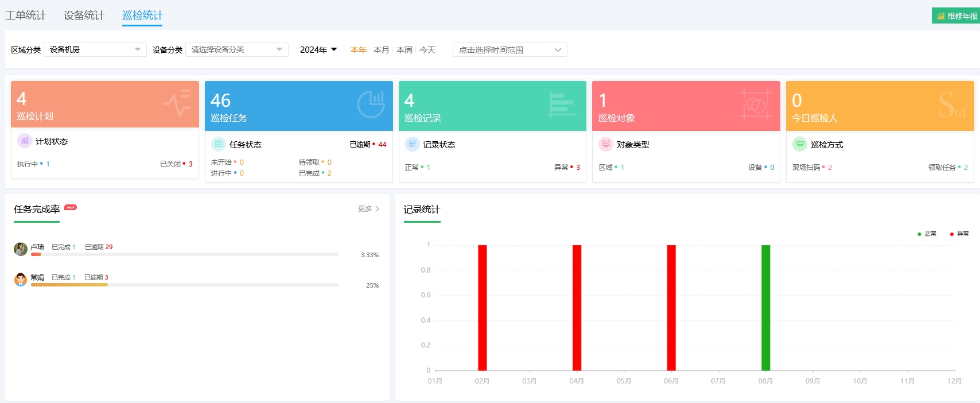Click the pie chart icon on 巡检任务 card
This screenshot has height=403, width=980.
coord(371,104)
